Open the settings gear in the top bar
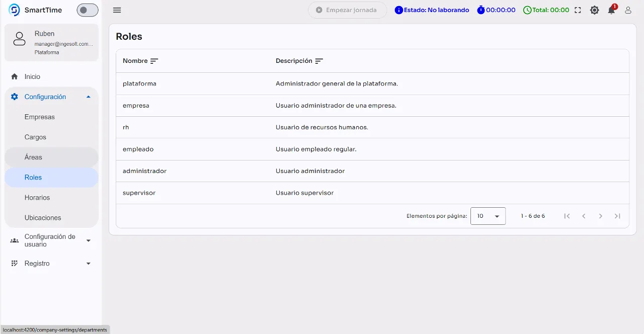Viewport: 644px width, 334px height. click(x=594, y=10)
